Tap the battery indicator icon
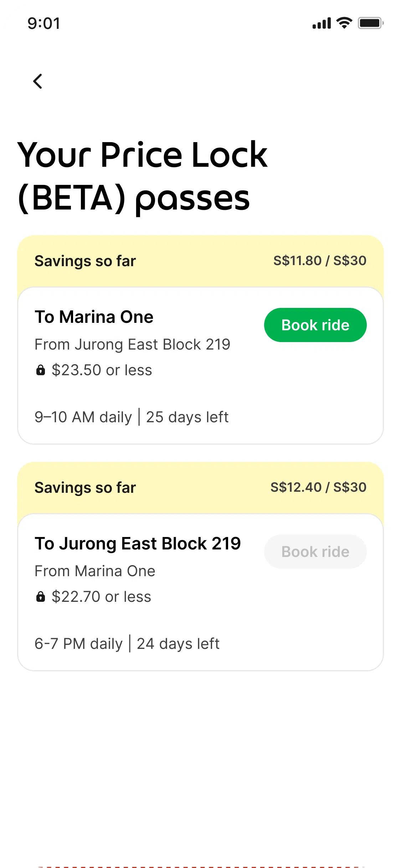This screenshot has width=401, height=868. (x=370, y=24)
